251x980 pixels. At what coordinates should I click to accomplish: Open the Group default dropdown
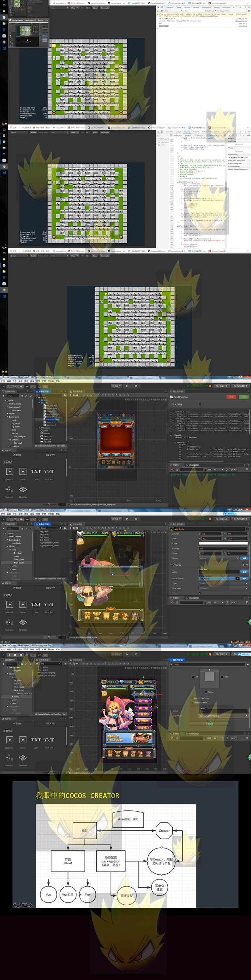pyautogui.click(x=219, y=558)
